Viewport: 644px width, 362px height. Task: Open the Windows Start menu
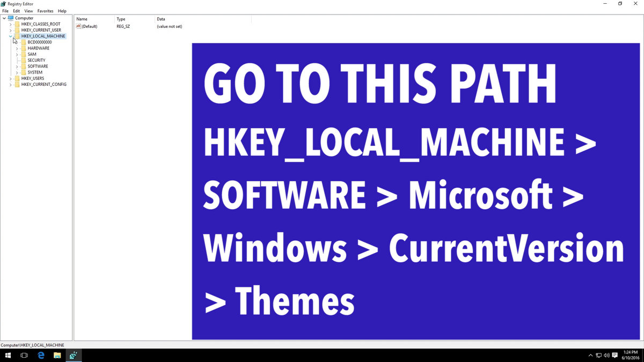point(8,355)
